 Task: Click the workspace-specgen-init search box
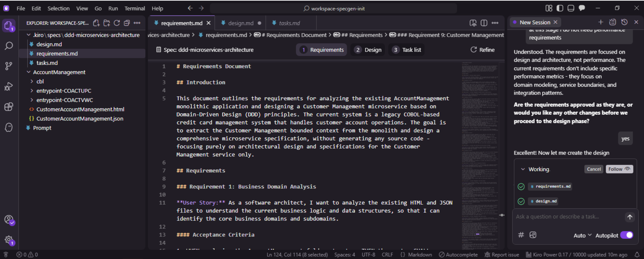pyautogui.click(x=333, y=8)
